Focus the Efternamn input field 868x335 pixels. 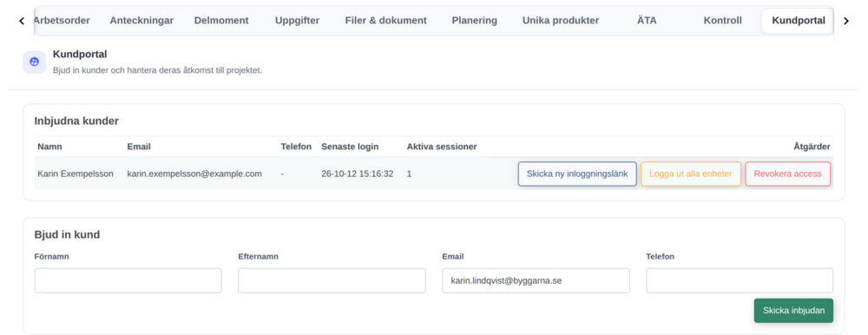[332, 280]
